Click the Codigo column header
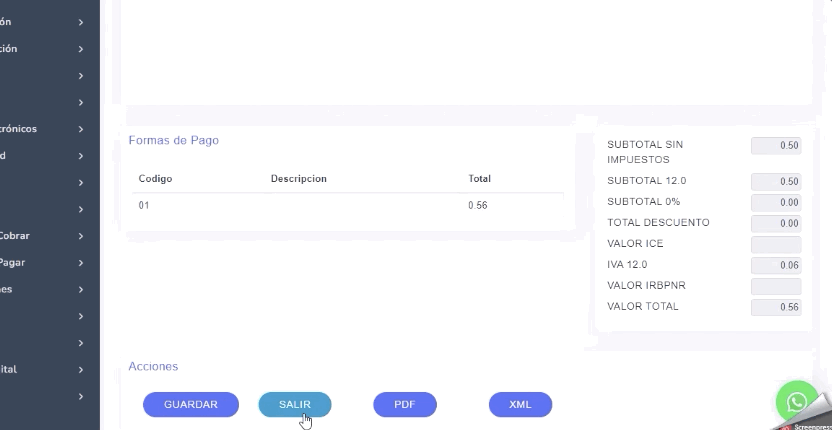Screen dimensions: 832x430 [155, 179]
